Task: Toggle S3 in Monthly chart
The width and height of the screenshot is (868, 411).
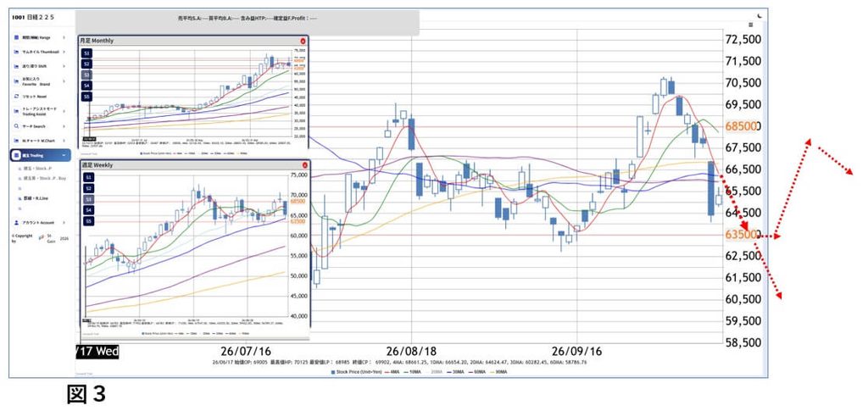Action: click(86, 75)
